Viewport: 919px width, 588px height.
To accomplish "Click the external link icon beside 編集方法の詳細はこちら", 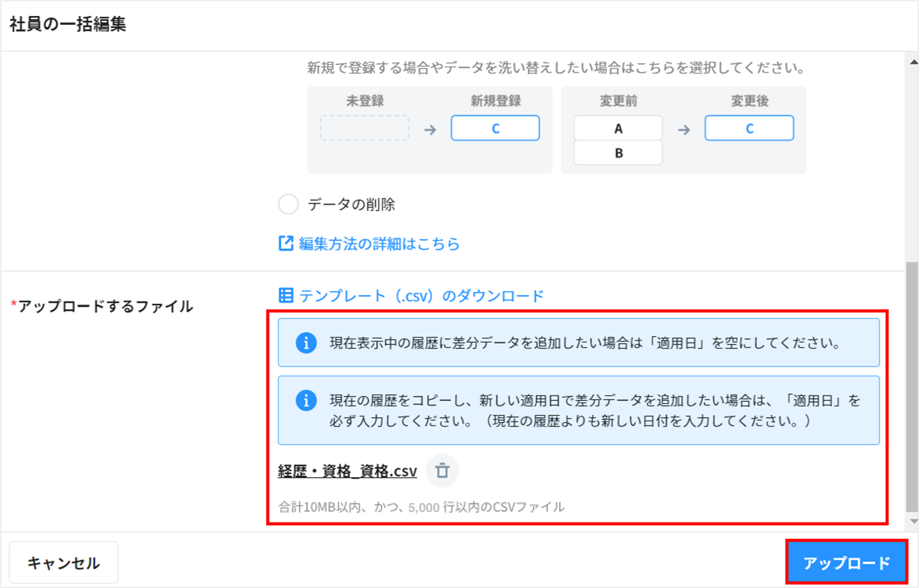I will pyautogui.click(x=286, y=243).
